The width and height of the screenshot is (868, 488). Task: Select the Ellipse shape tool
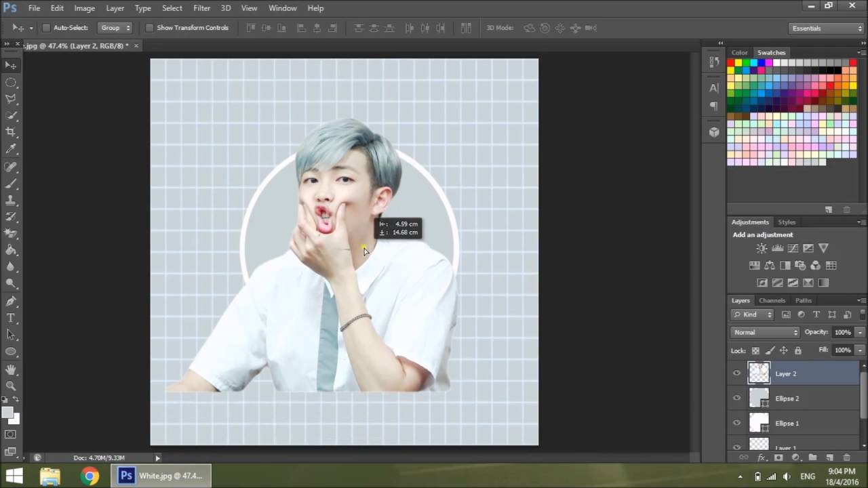[x=11, y=352]
